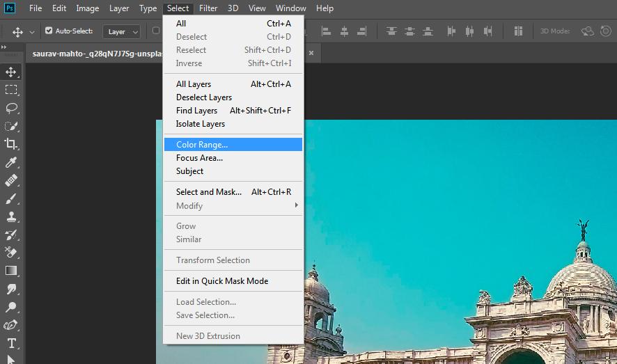This screenshot has height=364, width=617.
Task: Expand the Move tool preset picker arrow
Action: point(32,32)
